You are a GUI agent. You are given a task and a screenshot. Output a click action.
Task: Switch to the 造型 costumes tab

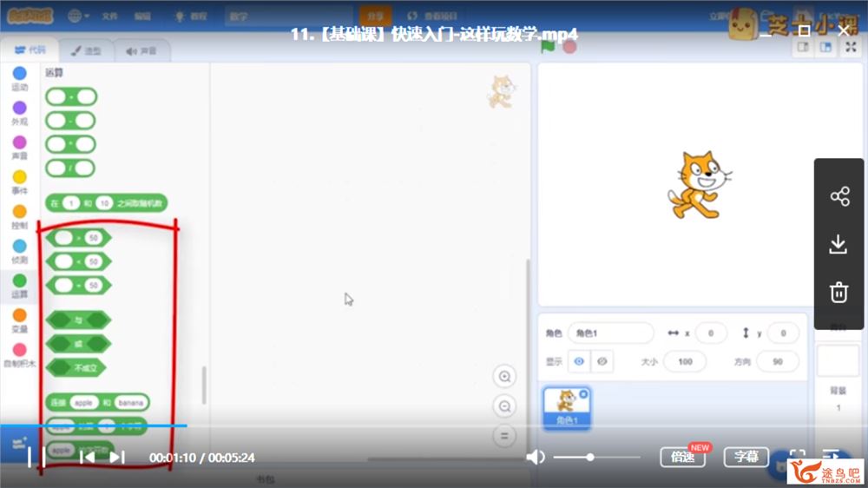(x=86, y=51)
